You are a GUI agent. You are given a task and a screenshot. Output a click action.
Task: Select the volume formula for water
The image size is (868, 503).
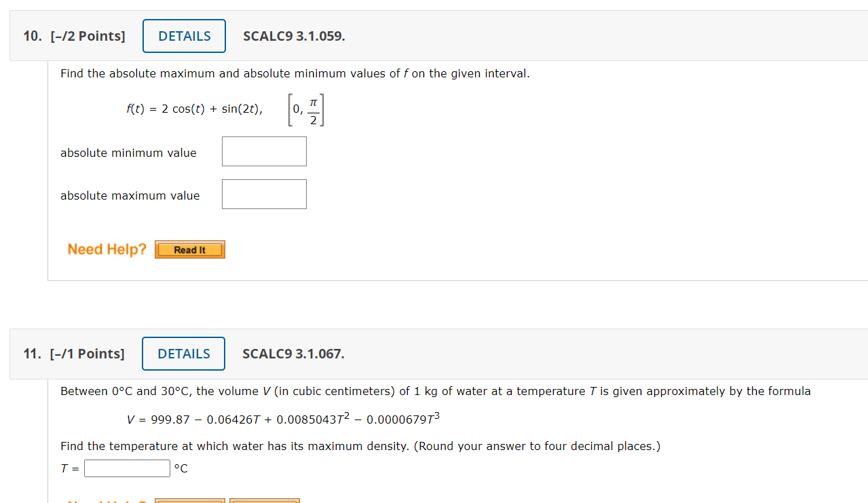[283, 418]
